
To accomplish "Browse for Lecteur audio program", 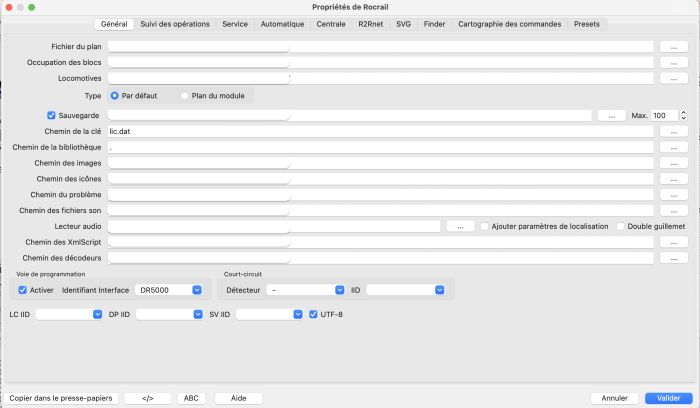I will (x=459, y=226).
